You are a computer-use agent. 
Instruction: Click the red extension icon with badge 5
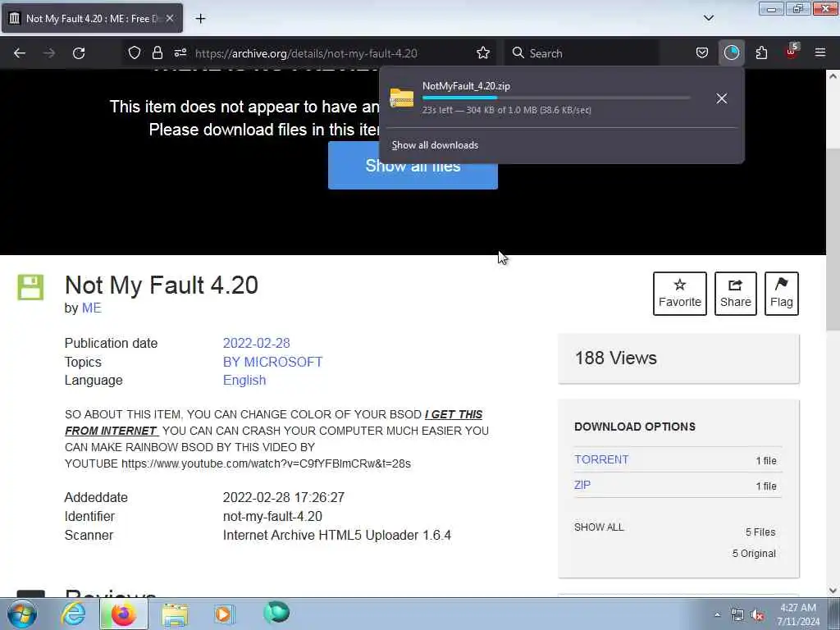(x=792, y=52)
